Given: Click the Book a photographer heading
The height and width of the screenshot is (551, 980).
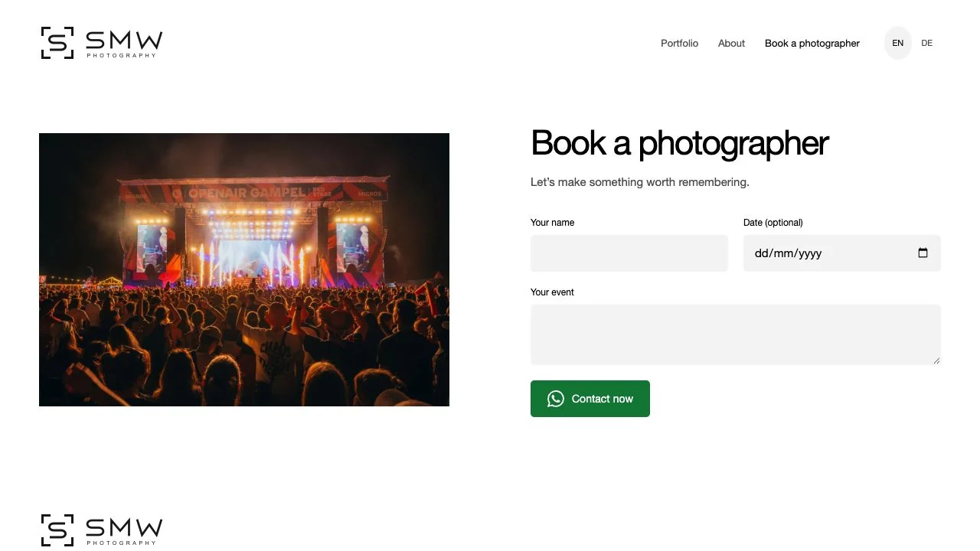Looking at the screenshot, I should click(680, 143).
